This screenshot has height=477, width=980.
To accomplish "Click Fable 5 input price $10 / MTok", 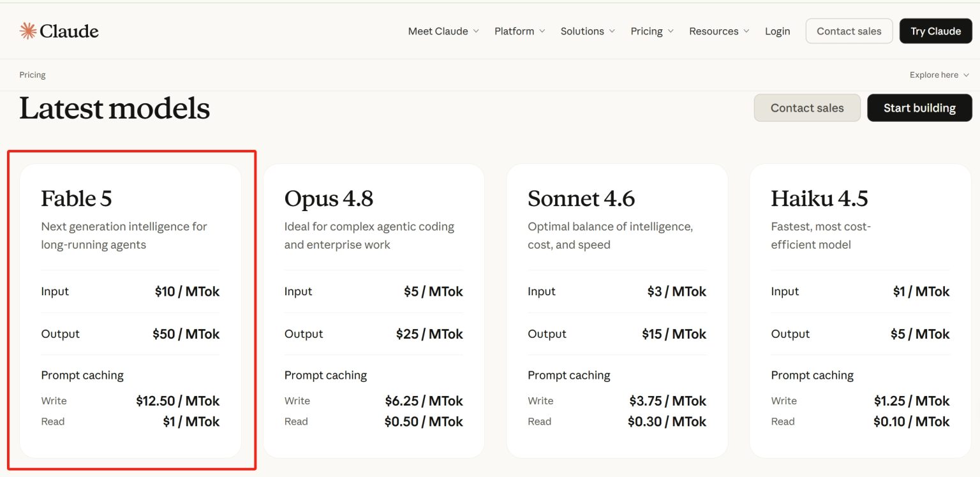I will tap(187, 291).
